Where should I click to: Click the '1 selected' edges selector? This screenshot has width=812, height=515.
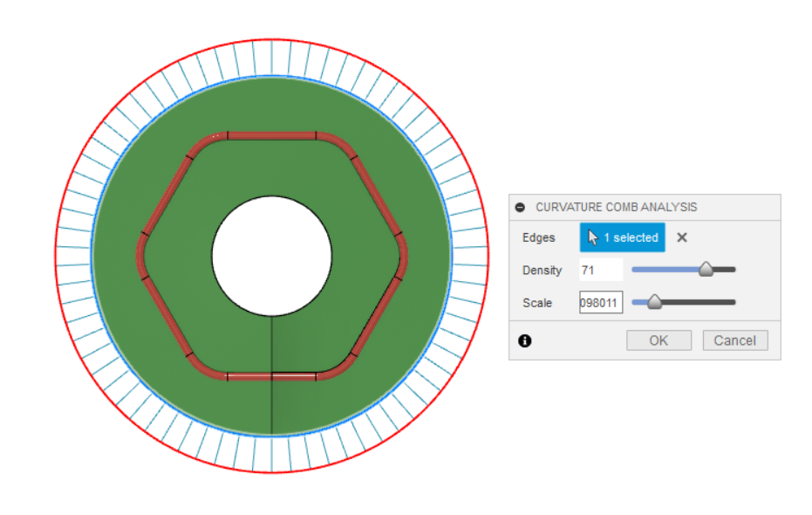pyautogui.click(x=622, y=237)
